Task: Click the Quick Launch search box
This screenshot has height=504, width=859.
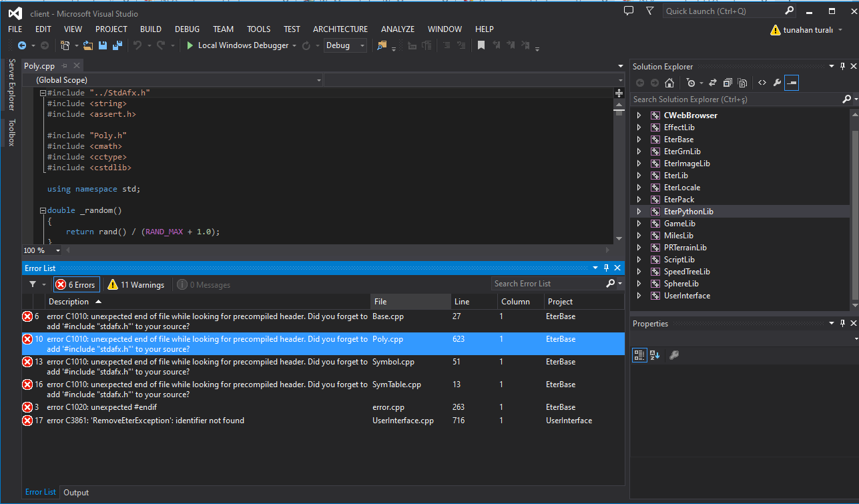Action: coord(724,11)
